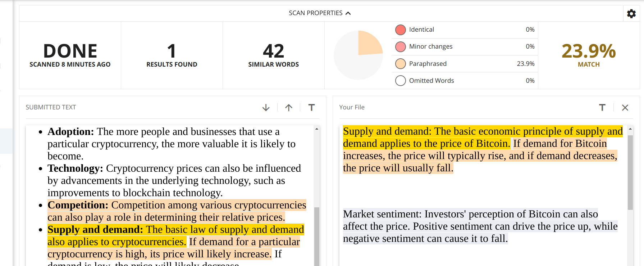
Task: Collapse the Scan Properties chevron
Action: point(348,13)
